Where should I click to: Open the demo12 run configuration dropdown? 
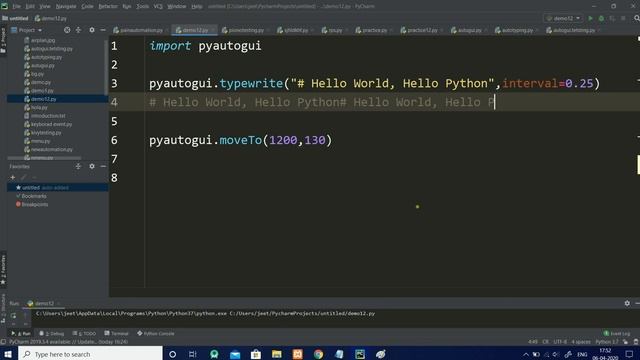click(564, 18)
